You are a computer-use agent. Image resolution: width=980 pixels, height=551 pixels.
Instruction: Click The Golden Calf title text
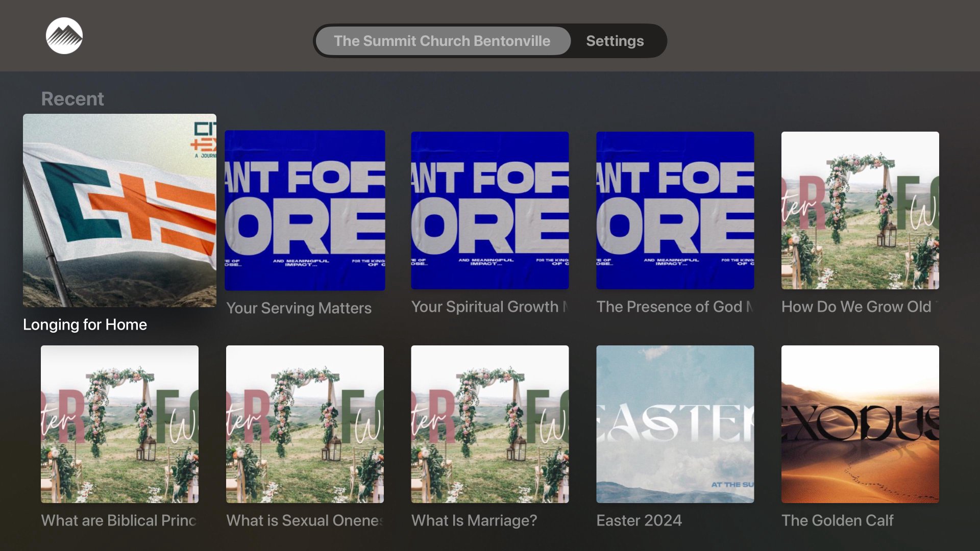[x=837, y=520]
